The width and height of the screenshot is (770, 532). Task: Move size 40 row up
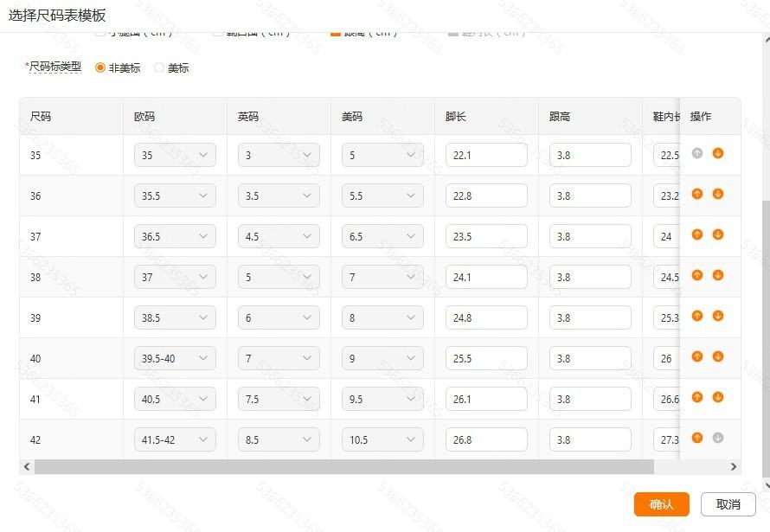coord(696,356)
